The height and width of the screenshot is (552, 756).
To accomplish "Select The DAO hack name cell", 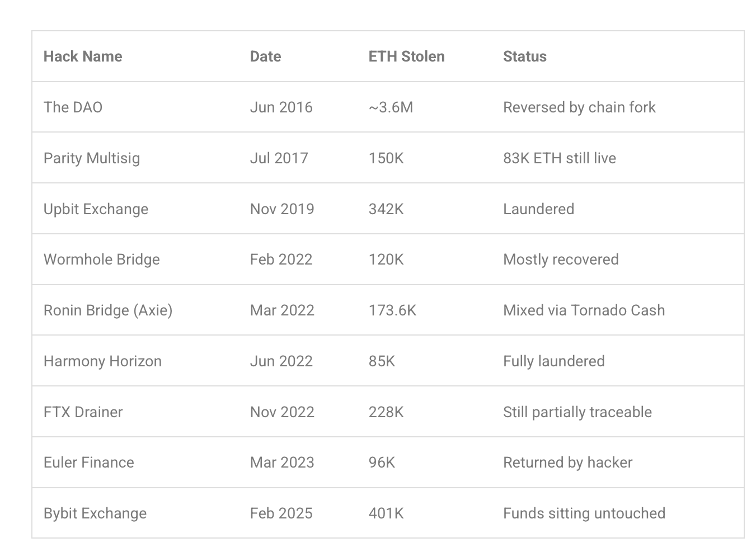I will coord(73,107).
